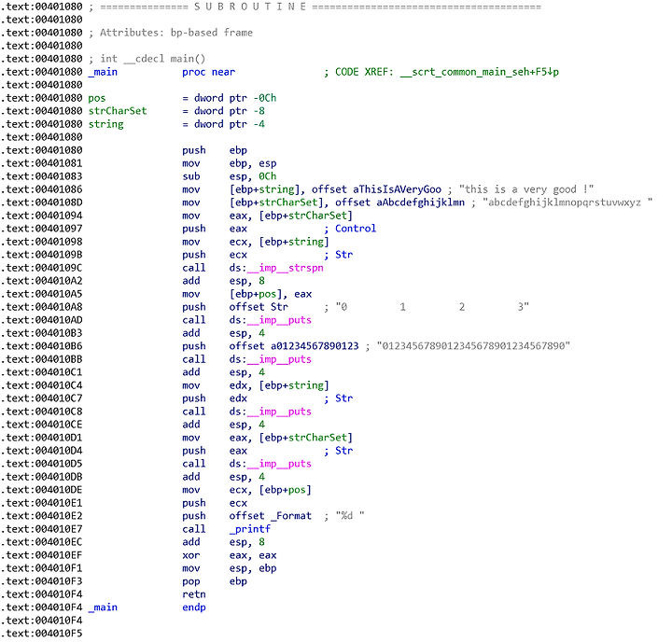Follow the aAbcdefghijklmn offset reference
The image size is (672, 642).
420,202
